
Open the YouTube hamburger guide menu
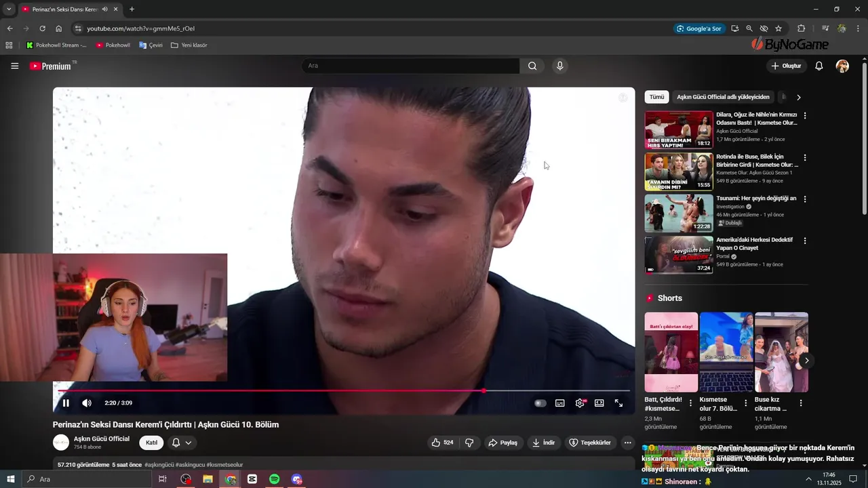pos(14,66)
